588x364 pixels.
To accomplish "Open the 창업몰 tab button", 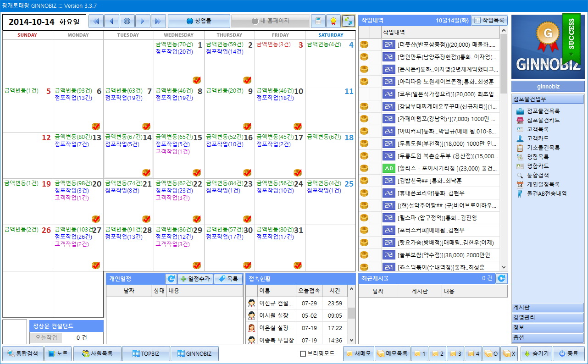I will pos(199,21).
